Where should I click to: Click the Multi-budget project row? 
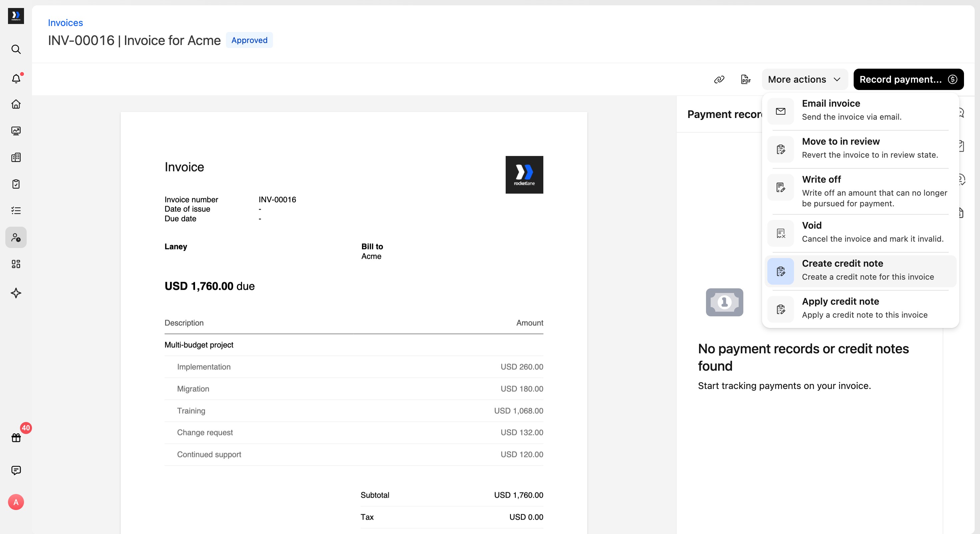click(x=354, y=345)
